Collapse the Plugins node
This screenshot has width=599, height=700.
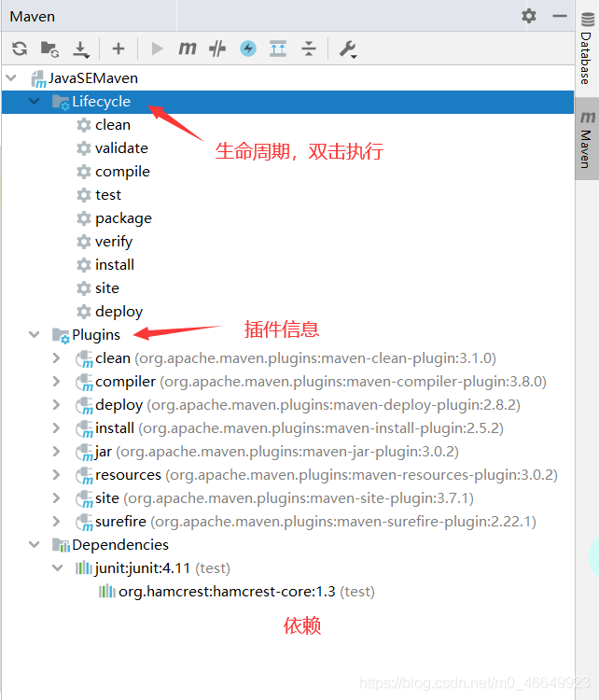coord(35,334)
